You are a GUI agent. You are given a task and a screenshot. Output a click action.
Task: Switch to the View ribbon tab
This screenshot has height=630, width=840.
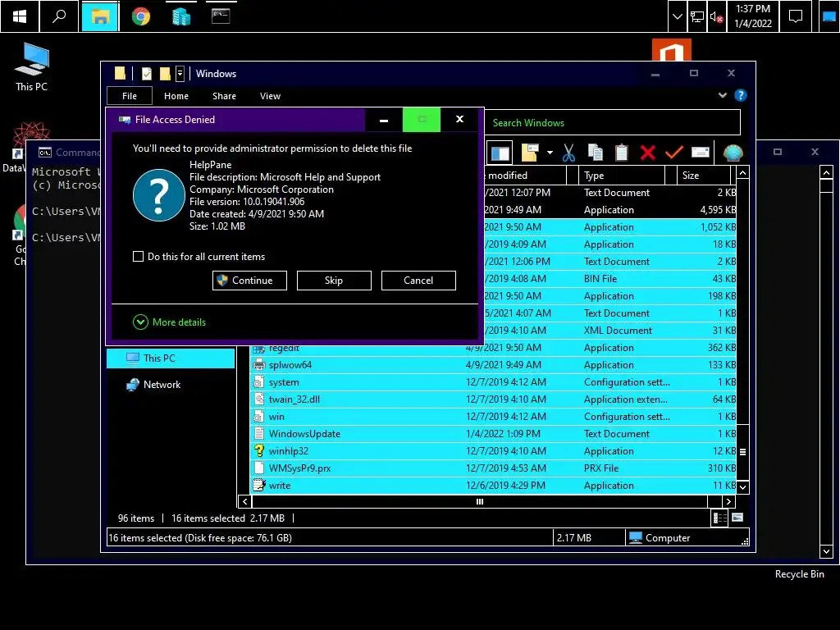click(x=270, y=96)
